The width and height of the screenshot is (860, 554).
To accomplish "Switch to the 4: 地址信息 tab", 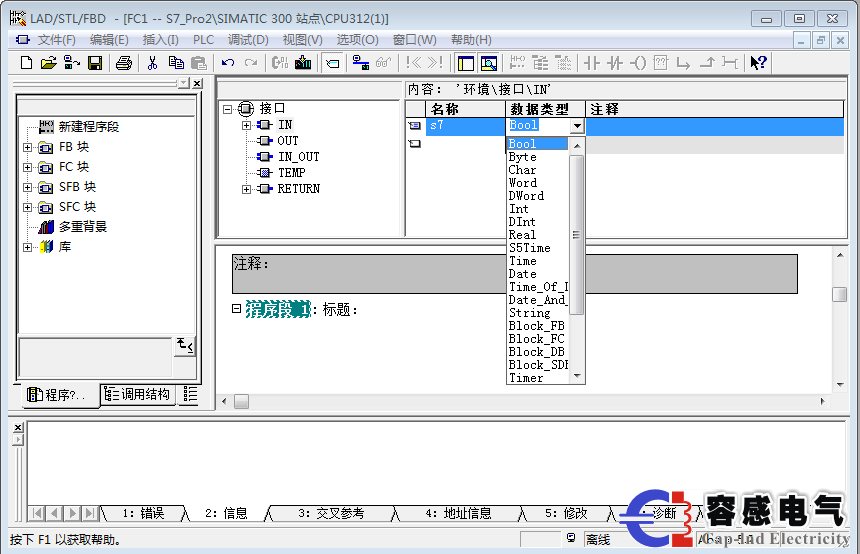I will coord(459,513).
